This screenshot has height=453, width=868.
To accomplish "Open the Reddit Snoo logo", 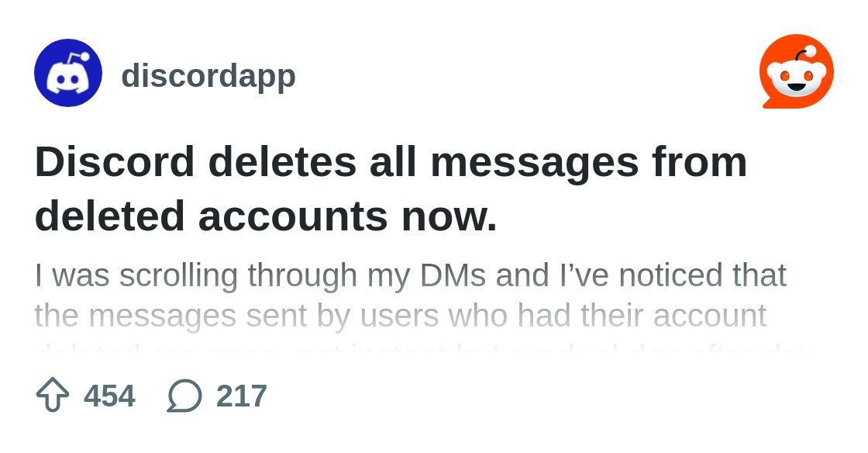I will click(x=797, y=71).
